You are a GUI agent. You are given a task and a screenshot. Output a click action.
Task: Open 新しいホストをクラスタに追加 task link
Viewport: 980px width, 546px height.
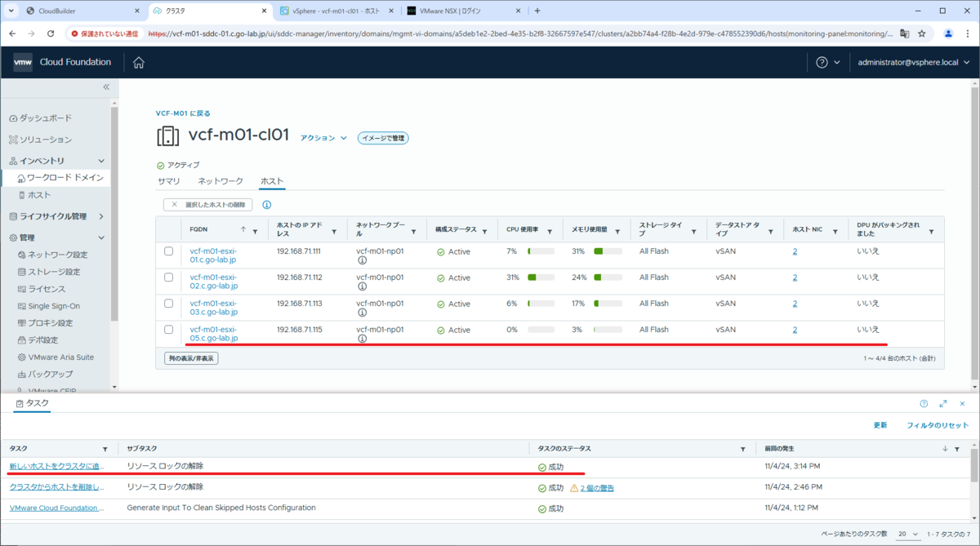pos(57,466)
